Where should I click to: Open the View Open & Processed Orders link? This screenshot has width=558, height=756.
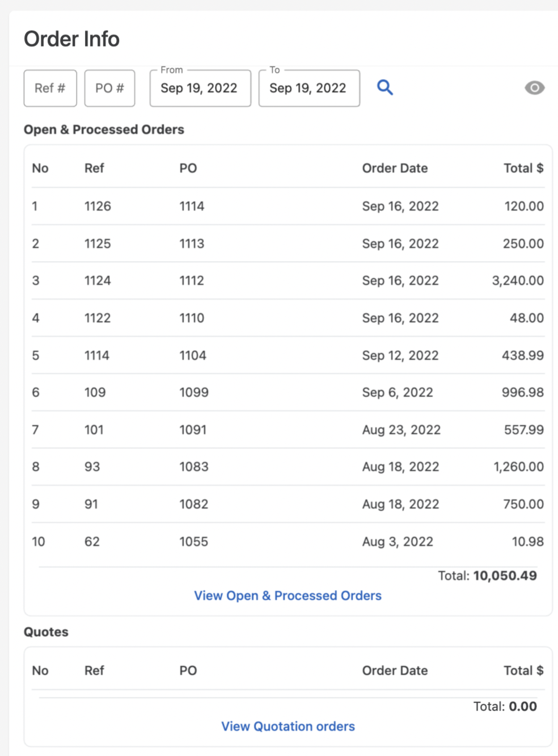click(x=288, y=595)
